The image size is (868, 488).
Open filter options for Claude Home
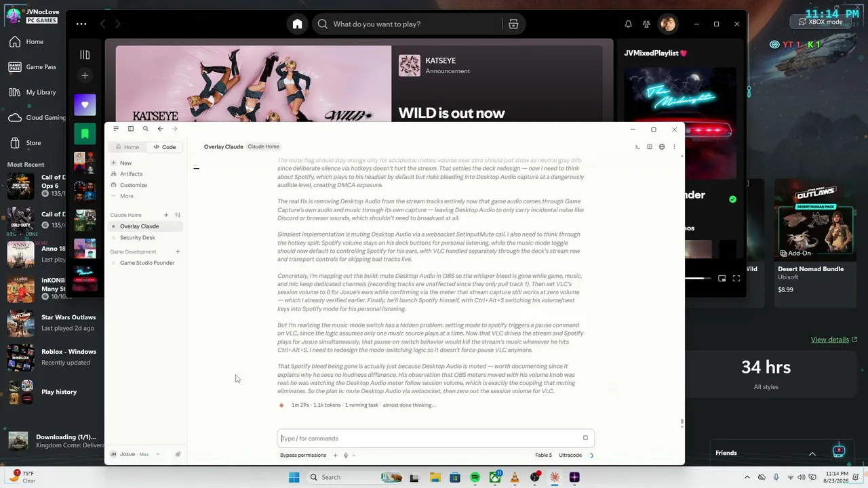(178, 215)
